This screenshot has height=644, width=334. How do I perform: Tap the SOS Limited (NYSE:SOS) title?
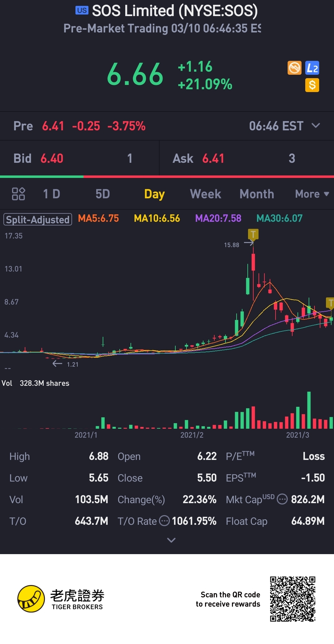175,11
